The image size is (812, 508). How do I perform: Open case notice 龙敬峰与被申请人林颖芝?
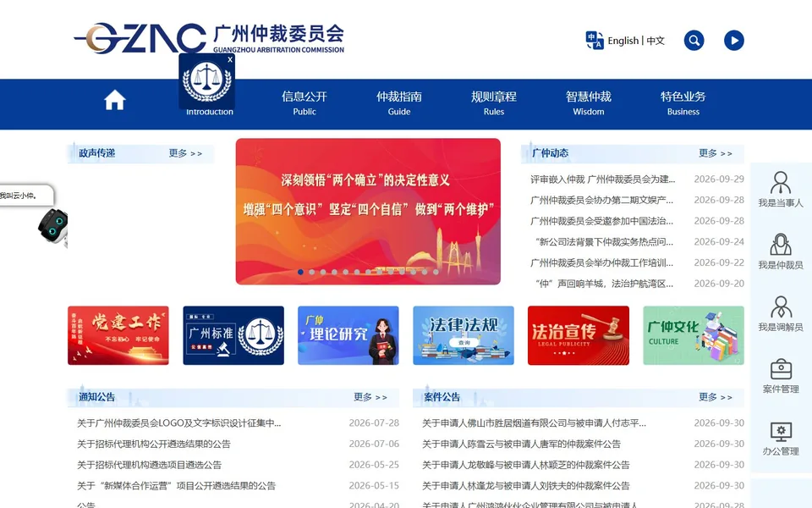click(525, 465)
